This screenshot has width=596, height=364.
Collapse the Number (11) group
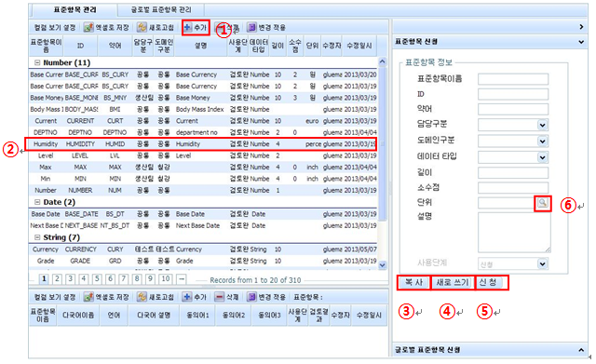[x=37, y=62]
